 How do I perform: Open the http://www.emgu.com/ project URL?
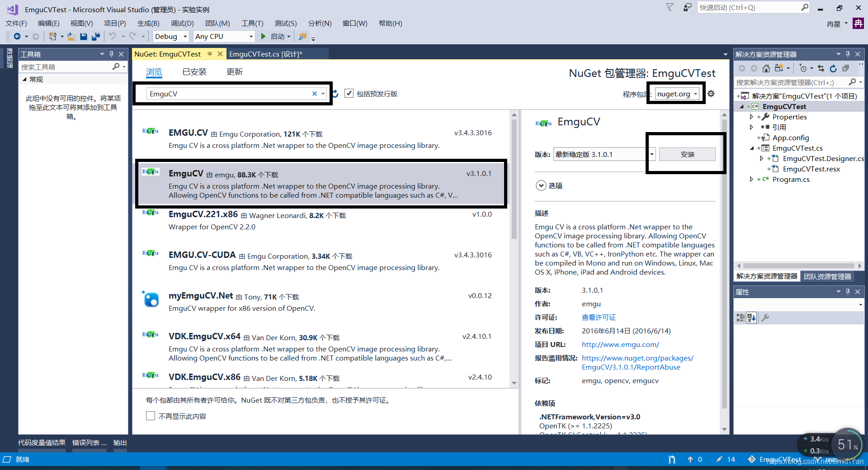point(620,345)
